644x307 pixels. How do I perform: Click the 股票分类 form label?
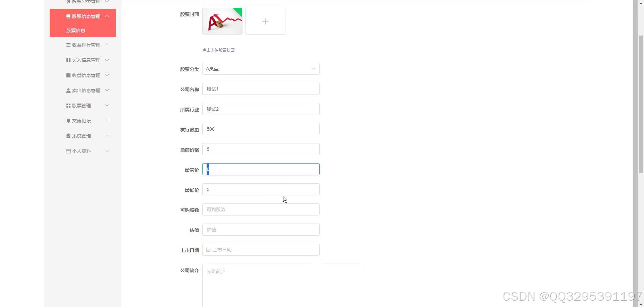tap(190, 69)
